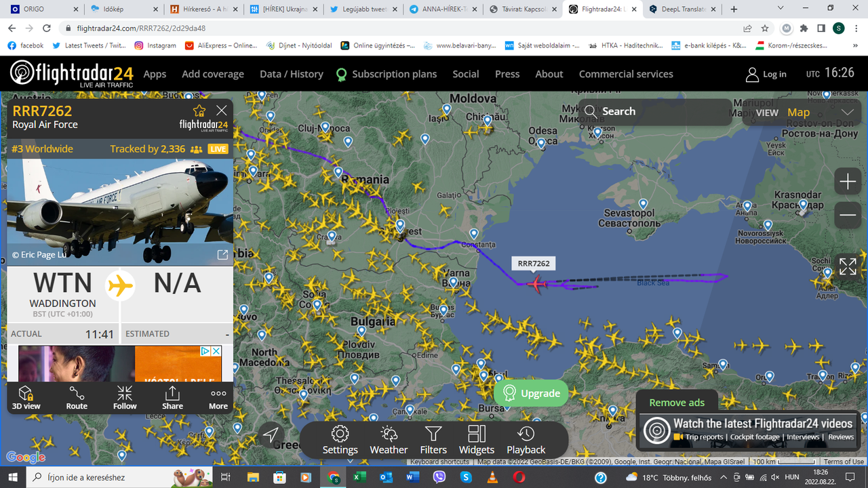Open the weather widget in taskbar
Image resolution: width=868 pixels, height=488 pixels.
pyautogui.click(x=668, y=477)
